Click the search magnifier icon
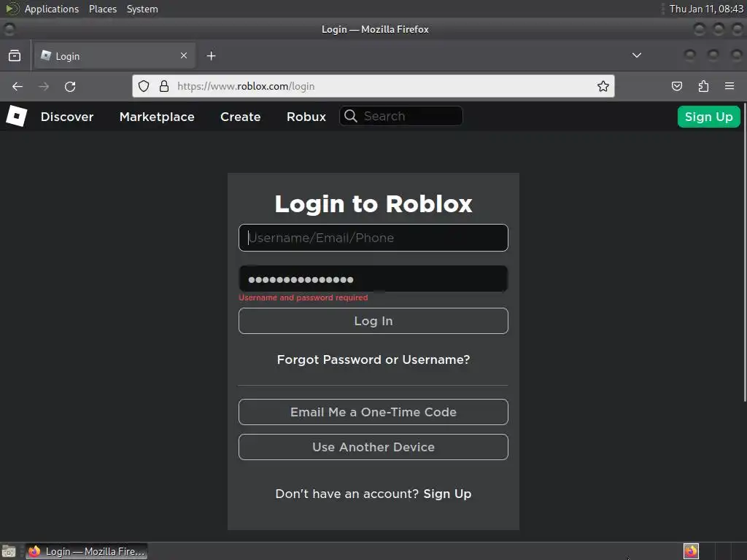747x560 pixels. coord(351,116)
